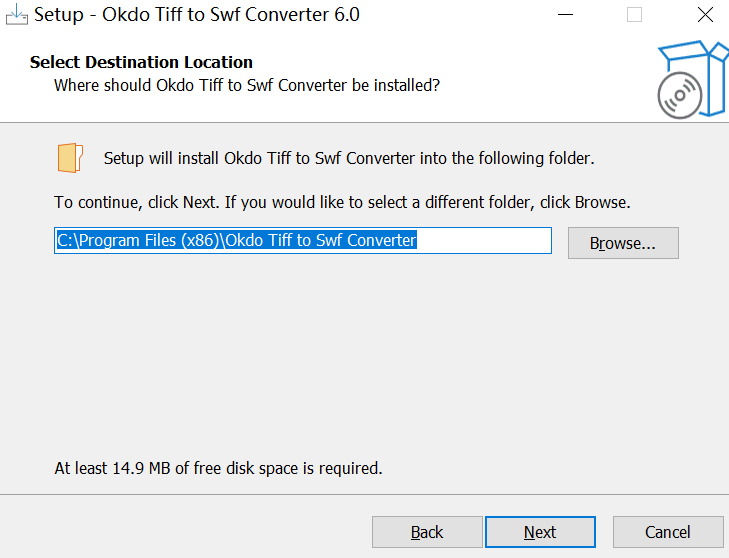The image size is (729, 558).
Task: Click the empty gray area above disk space text
Action: coord(360,360)
